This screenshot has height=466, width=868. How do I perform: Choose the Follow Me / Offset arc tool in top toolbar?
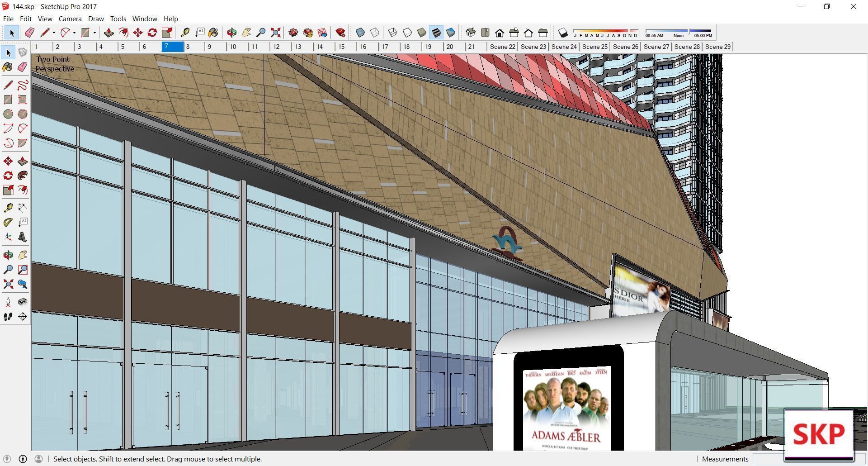(x=123, y=33)
